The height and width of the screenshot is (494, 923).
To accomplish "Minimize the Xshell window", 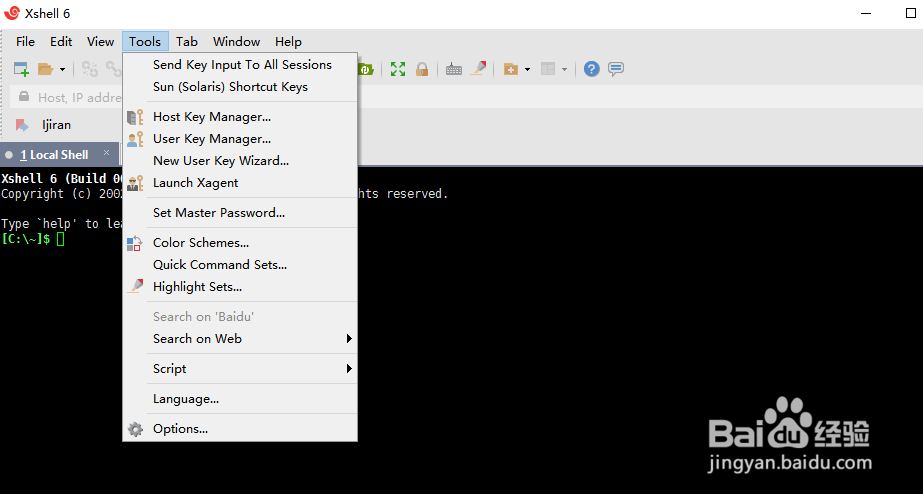I will [865, 13].
